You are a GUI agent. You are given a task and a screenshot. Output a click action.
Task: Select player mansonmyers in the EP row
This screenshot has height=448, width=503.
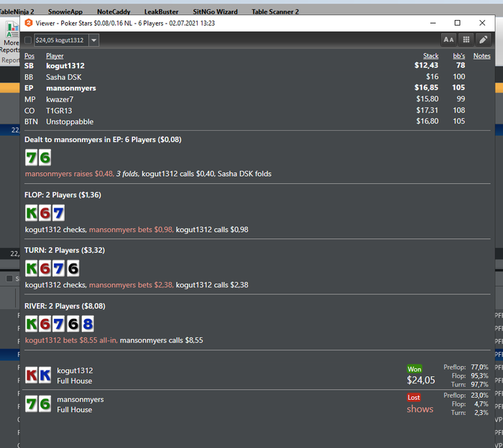click(x=71, y=88)
